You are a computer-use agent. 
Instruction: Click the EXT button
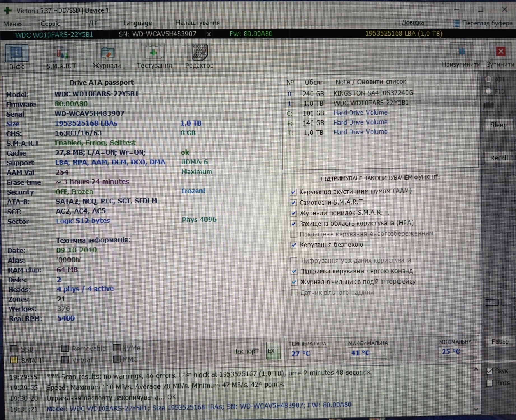(x=273, y=351)
